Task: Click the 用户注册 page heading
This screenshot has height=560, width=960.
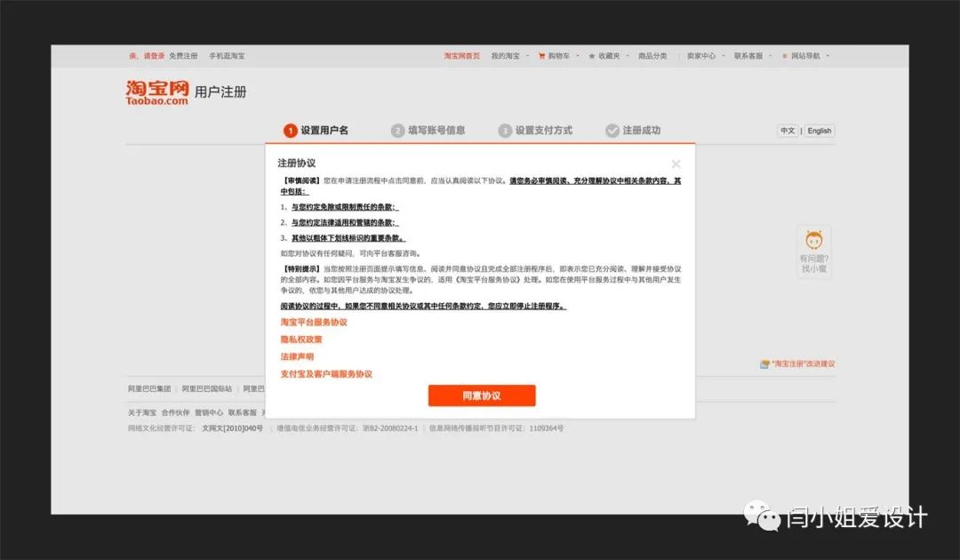Action: pyautogui.click(x=220, y=92)
